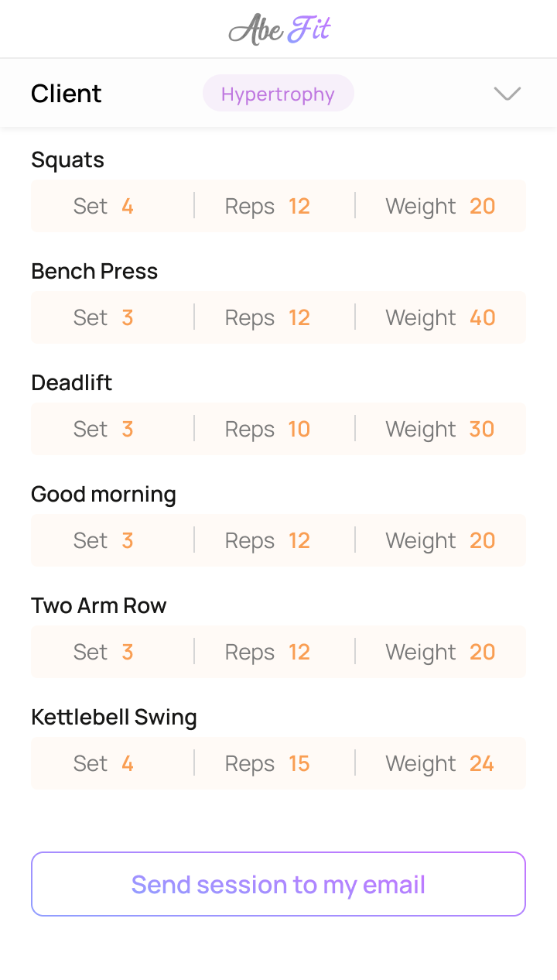
Task: Edit the Squats set count
Action: (128, 206)
